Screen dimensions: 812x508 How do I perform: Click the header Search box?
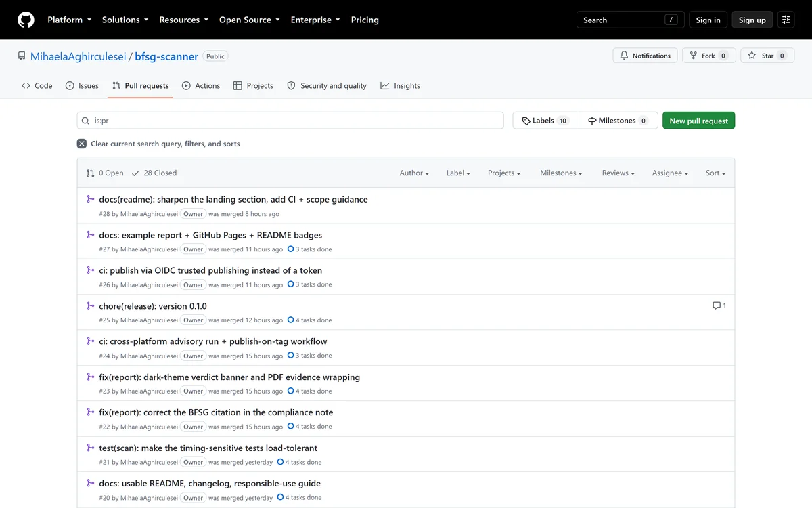click(631, 20)
